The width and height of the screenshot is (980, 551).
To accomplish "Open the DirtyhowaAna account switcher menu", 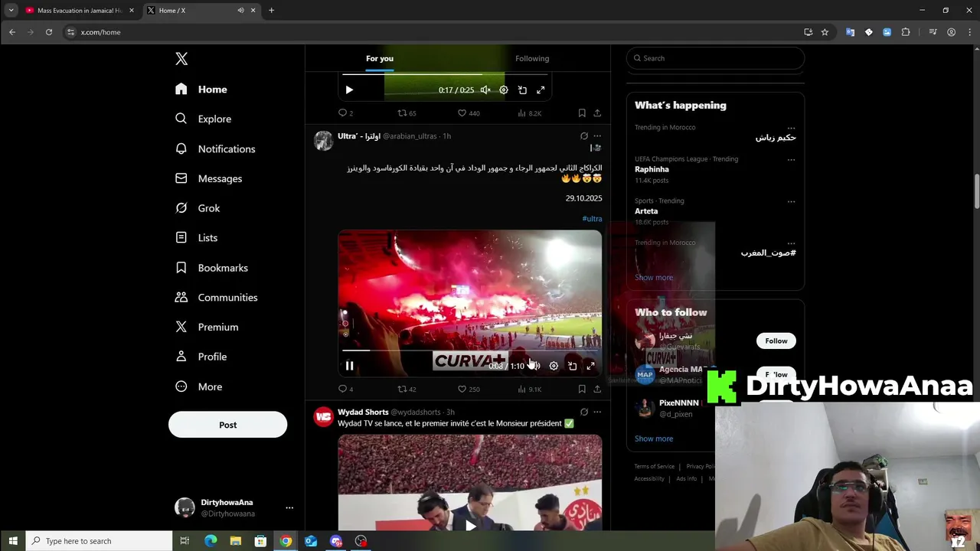I will [x=234, y=508].
